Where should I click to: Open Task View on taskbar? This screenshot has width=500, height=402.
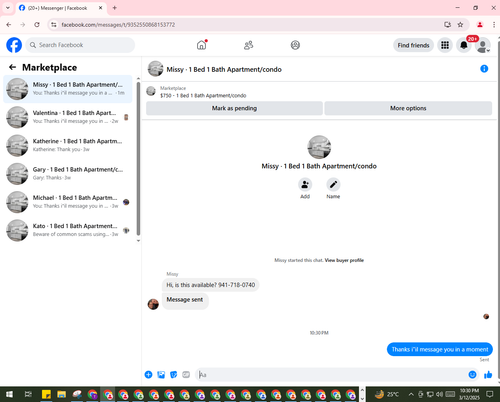pyautogui.click(x=28, y=395)
